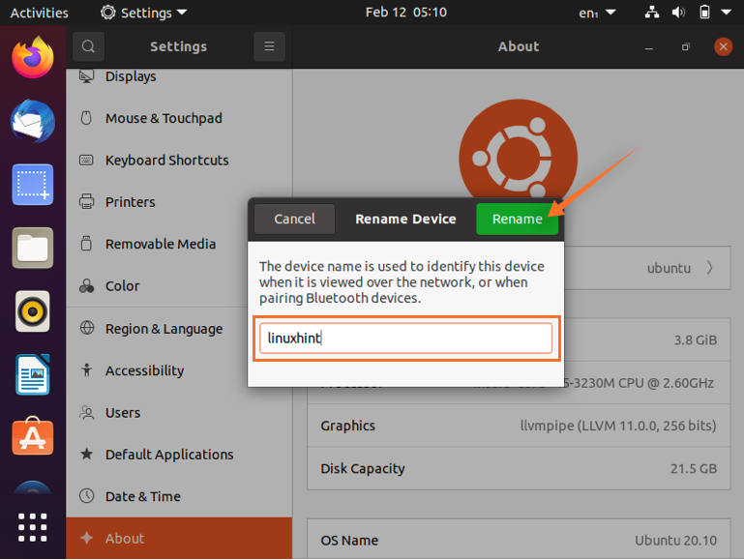Image resolution: width=744 pixels, height=560 pixels.
Task: Click the Mouse & Touchpad icon
Action: pyautogui.click(x=86, y=118)
